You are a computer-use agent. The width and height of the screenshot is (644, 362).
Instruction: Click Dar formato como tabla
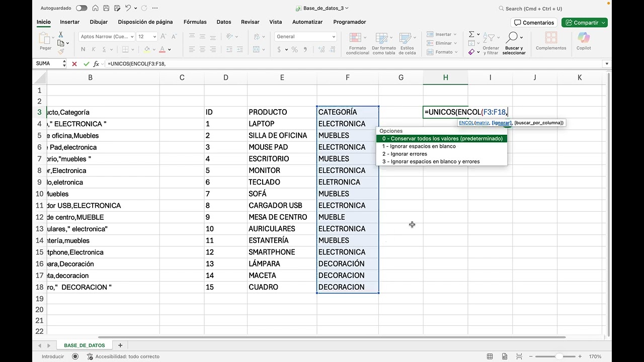point(384,44)
